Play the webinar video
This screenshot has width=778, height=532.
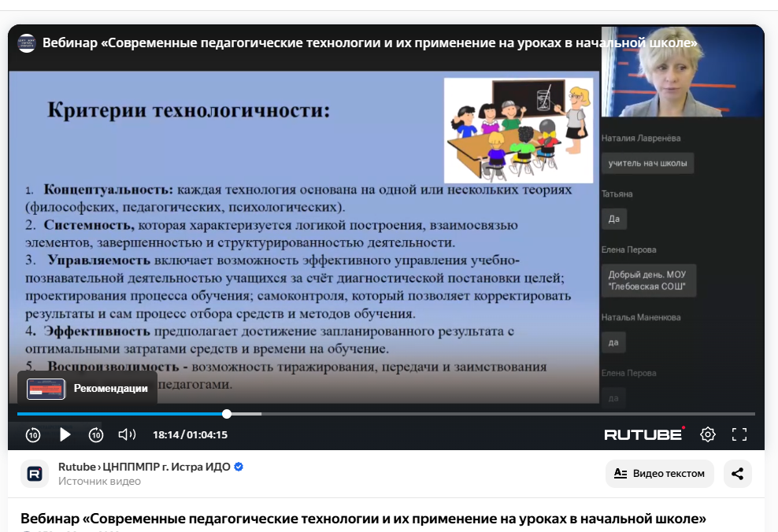(x=65, y=434)
